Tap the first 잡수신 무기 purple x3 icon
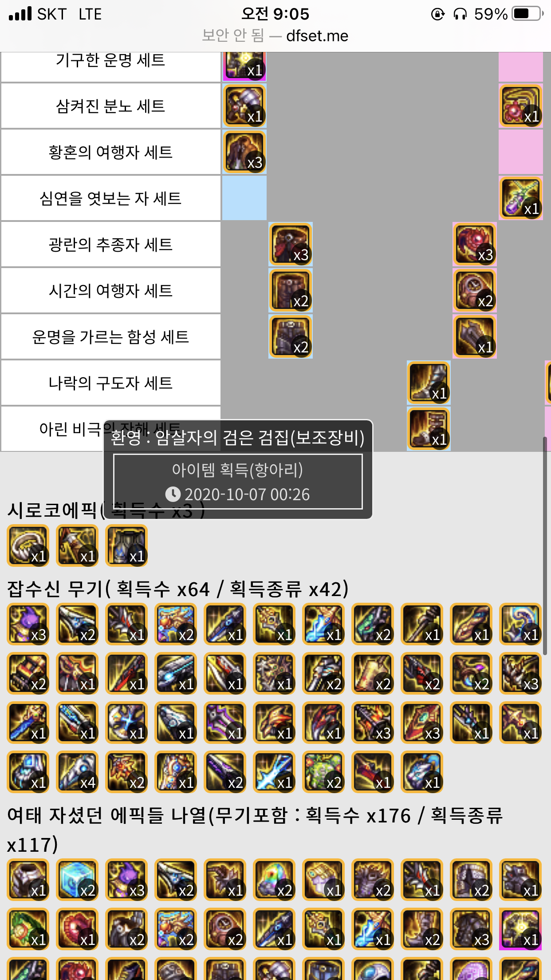The width and height of the screenshot is (551, 980). tap(28, 624)
